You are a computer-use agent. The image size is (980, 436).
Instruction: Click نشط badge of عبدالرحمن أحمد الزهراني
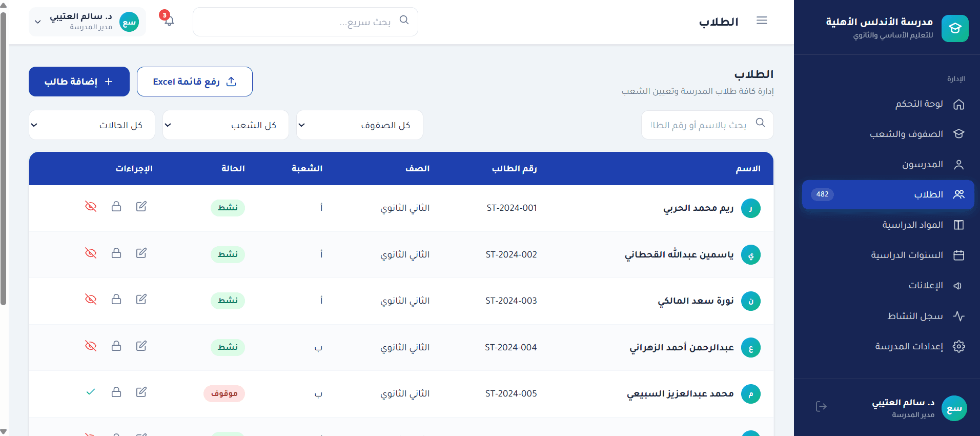click(228, 347)
